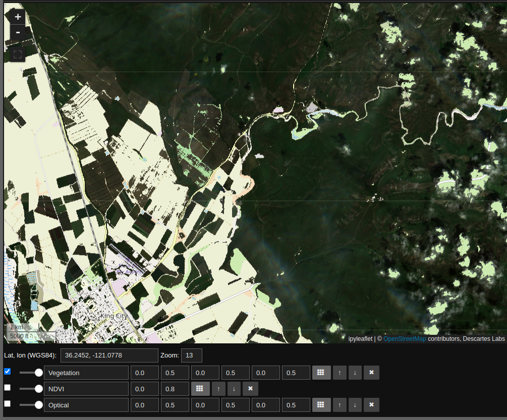This screenshot has height=420, width=507.
Task: Enable the Optical layer checkbox
Action: (7, 404)
